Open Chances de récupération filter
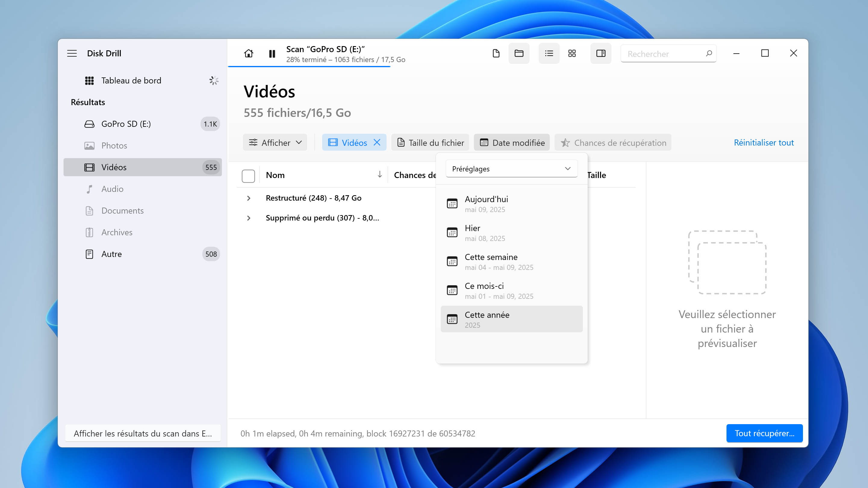This screenshot has height=488, width=868. (613, 143)
